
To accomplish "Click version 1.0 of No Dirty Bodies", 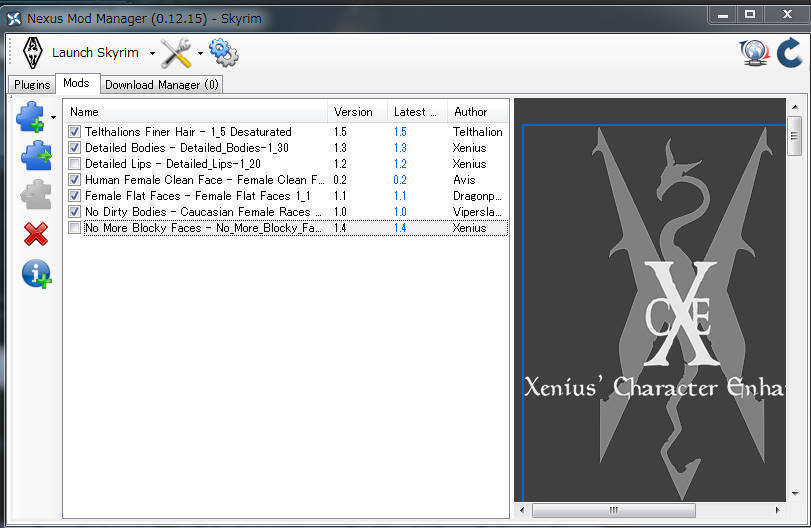I will [340, 212].
